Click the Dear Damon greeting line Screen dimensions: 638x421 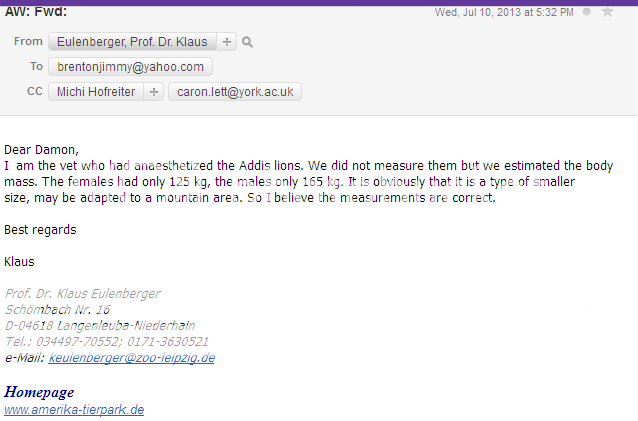tap(41, 150)
